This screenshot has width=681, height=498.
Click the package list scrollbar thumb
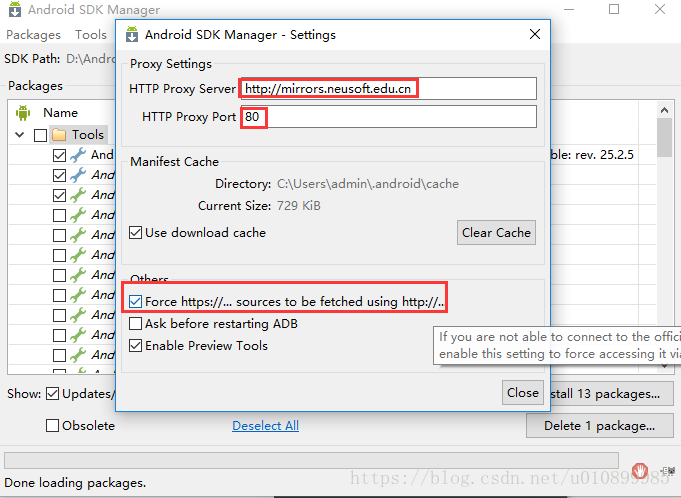(664, 137)
